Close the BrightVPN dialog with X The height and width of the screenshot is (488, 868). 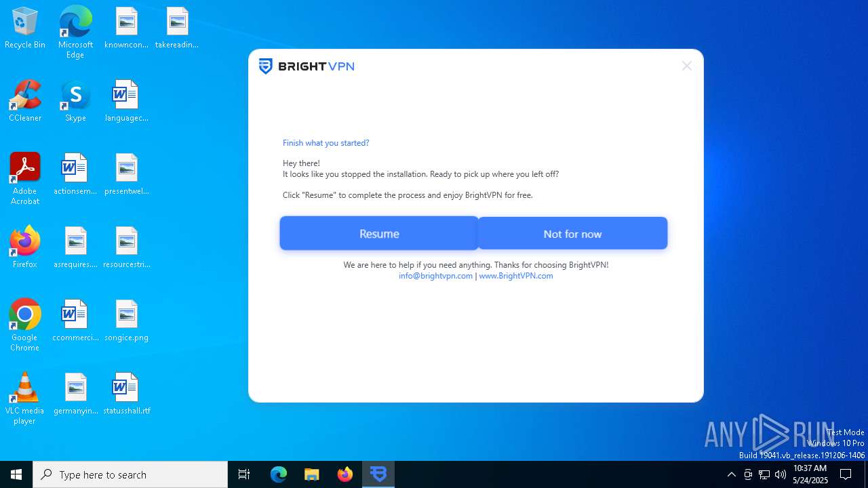[687, 66]
